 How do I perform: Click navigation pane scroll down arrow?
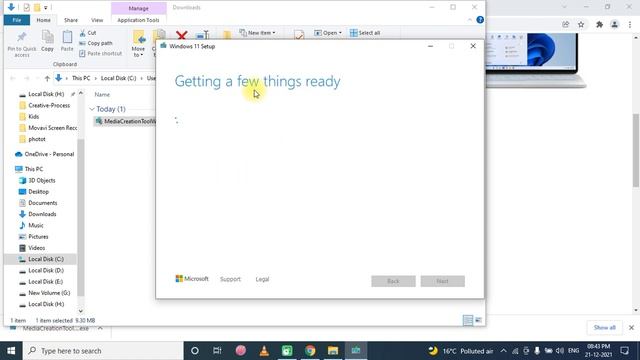pyautogui.click(x=80, y=311)
